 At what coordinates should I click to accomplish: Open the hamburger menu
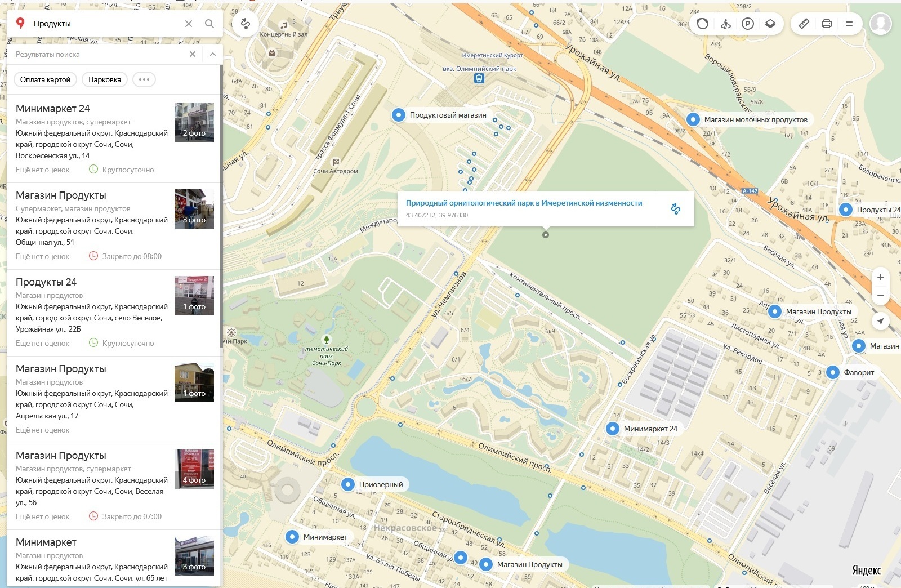click(x=849, y=24)
